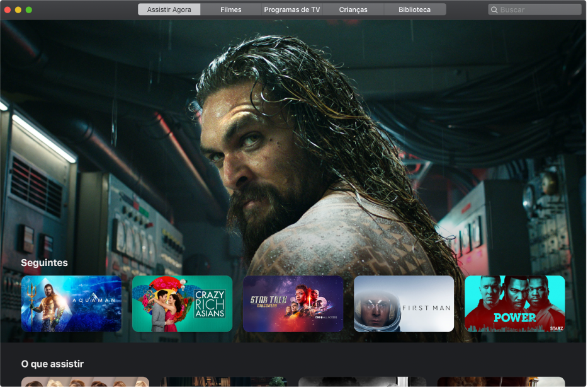The width and height of the screenshot is (588, 387).
Task: Open Star Trek Discovery from Seguintes
Action: pos(293,303)
